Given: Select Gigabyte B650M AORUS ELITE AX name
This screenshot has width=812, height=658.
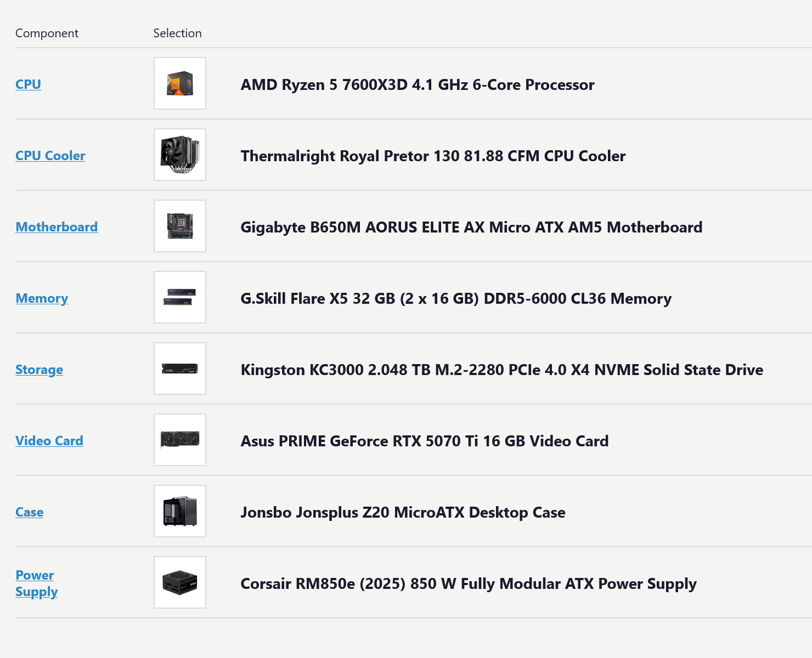Looking at the screenshot, I should click(471, 228).
